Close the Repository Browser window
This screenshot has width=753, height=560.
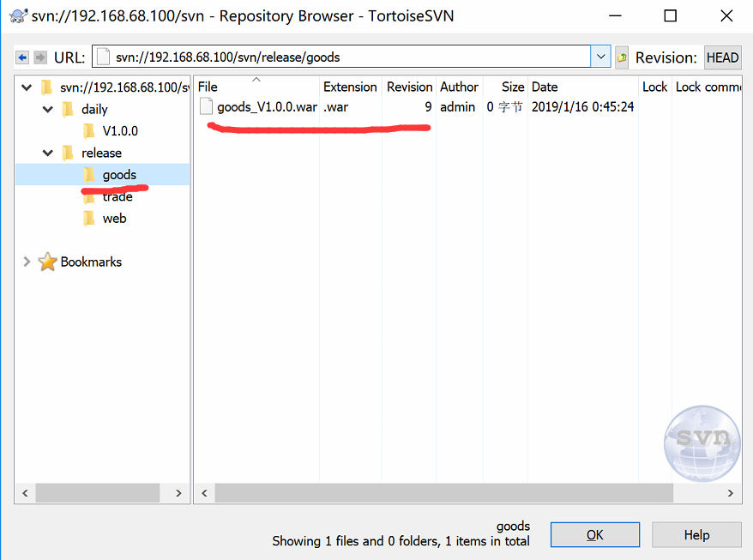(726, 15)
